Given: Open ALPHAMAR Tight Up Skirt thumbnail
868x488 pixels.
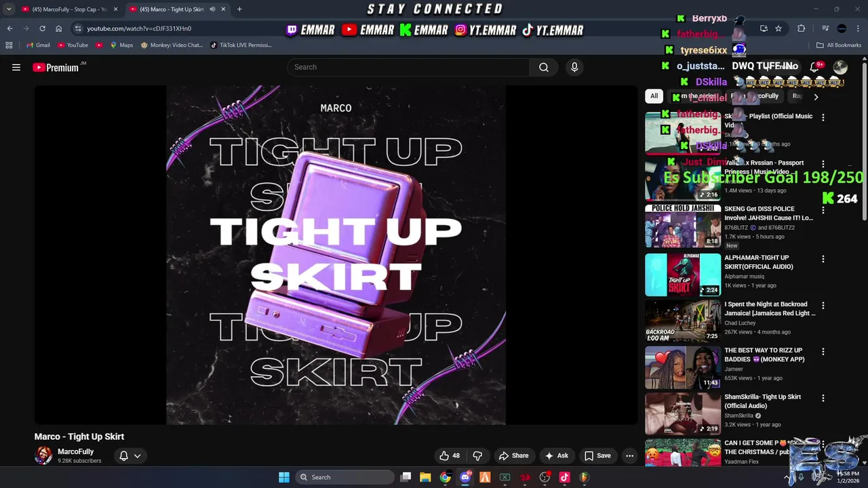Looking at the screenshot, I should [x=683, y=274].
